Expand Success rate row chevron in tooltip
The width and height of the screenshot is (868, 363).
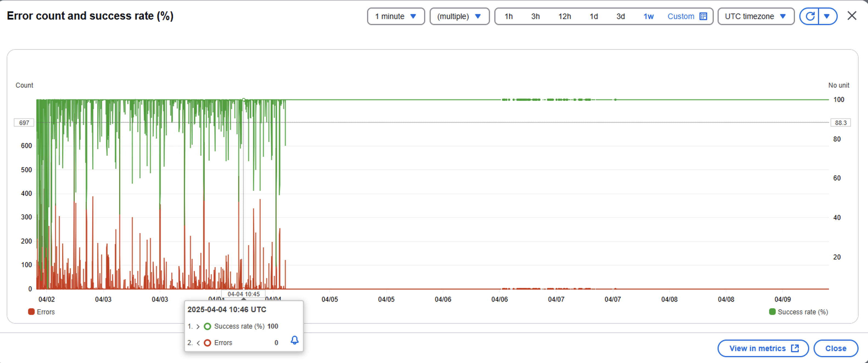[198, 326]
